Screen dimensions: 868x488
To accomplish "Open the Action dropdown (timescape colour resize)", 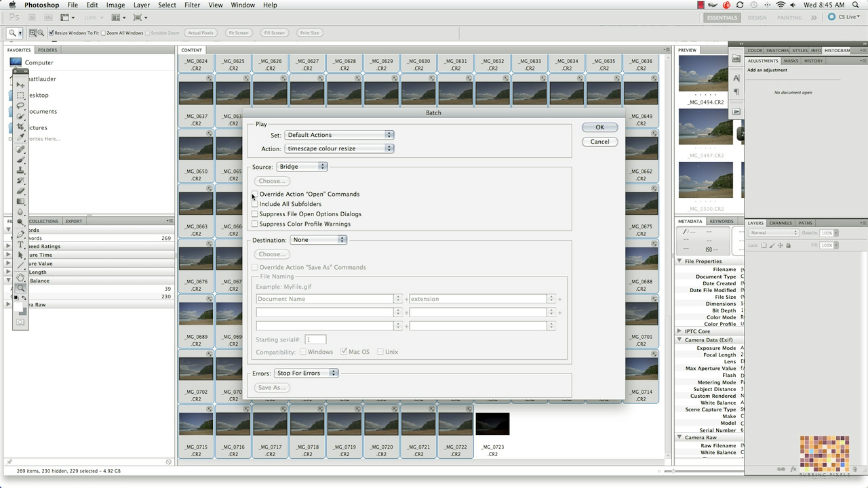I will click(x=339, y=148).
